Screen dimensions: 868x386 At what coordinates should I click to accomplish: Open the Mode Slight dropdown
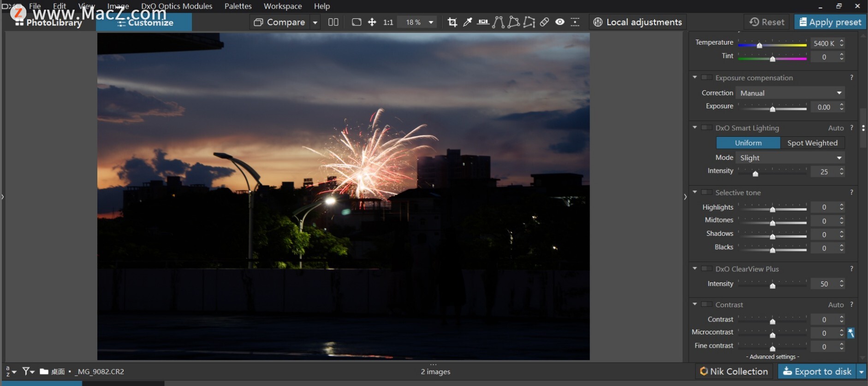click(x=790, y=158)
